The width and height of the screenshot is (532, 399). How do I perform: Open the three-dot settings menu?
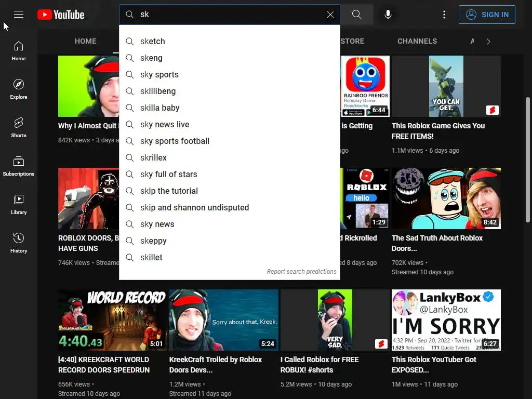click(444, 15)
